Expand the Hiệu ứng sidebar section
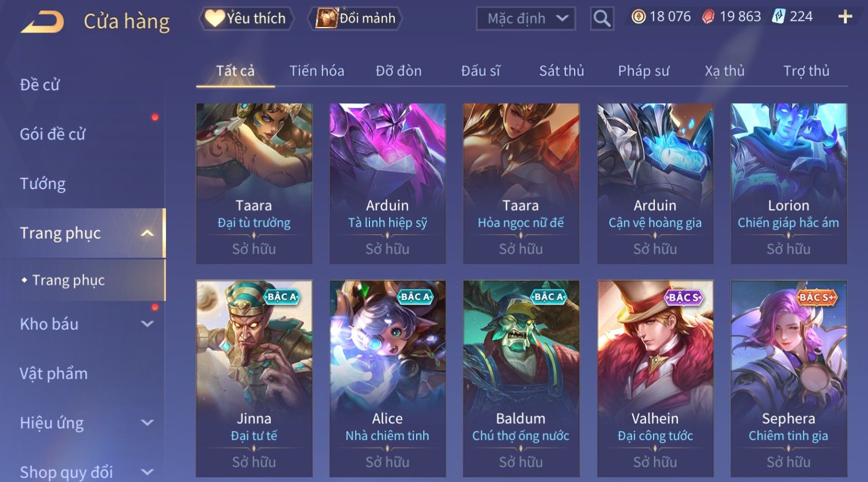 148,423
